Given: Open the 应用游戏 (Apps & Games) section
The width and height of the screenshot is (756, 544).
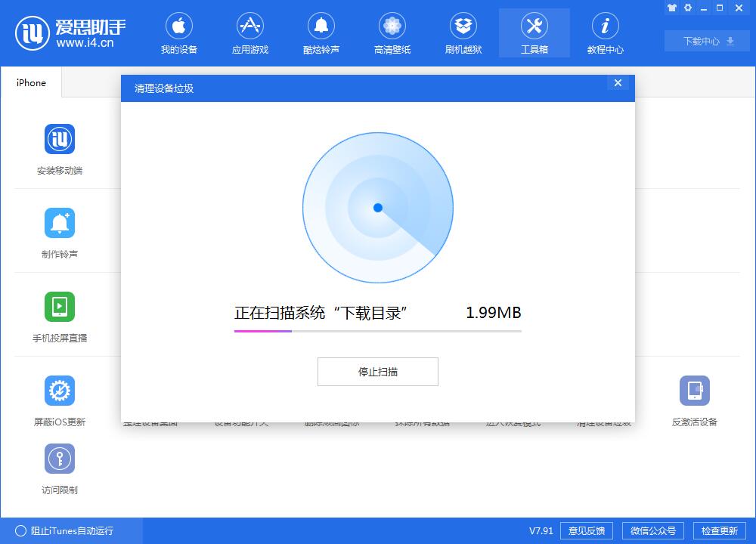Looking at the screenshot, I should coord(249,32).
